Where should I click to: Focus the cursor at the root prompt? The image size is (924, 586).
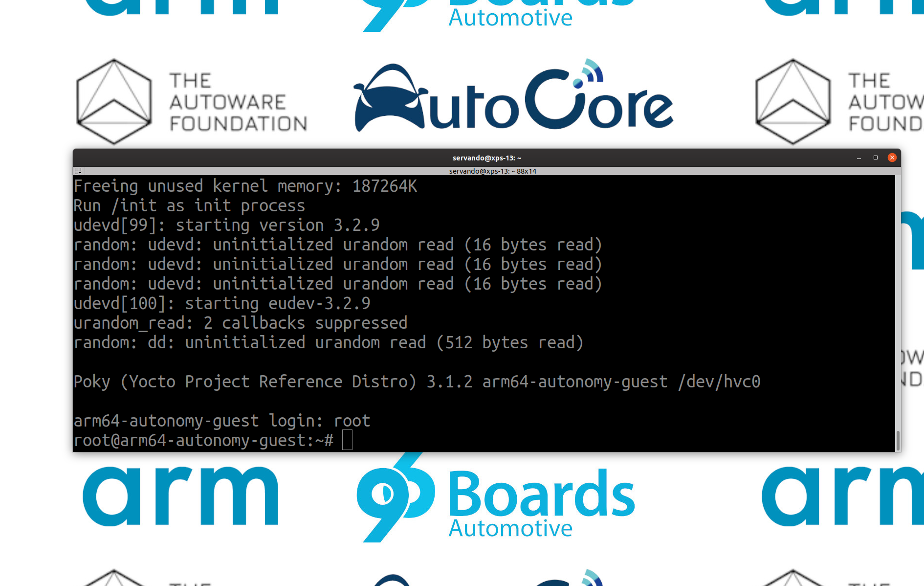347,440
